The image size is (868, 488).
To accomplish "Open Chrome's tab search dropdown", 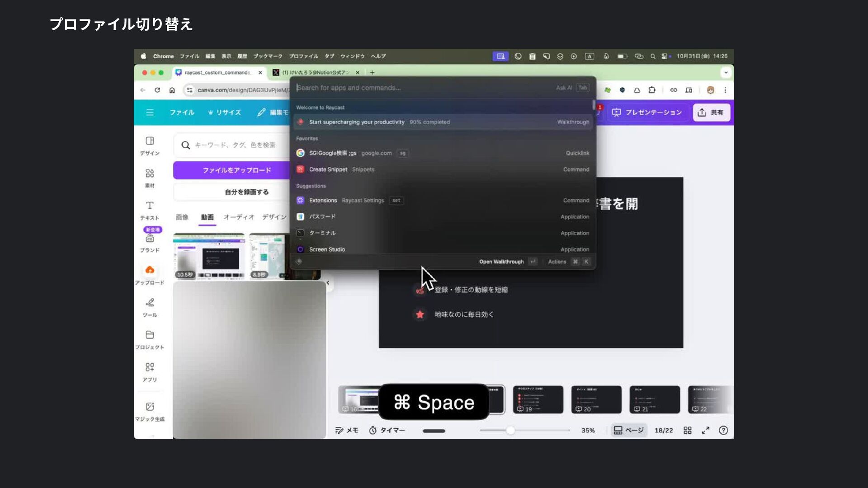I will point(726,72).
